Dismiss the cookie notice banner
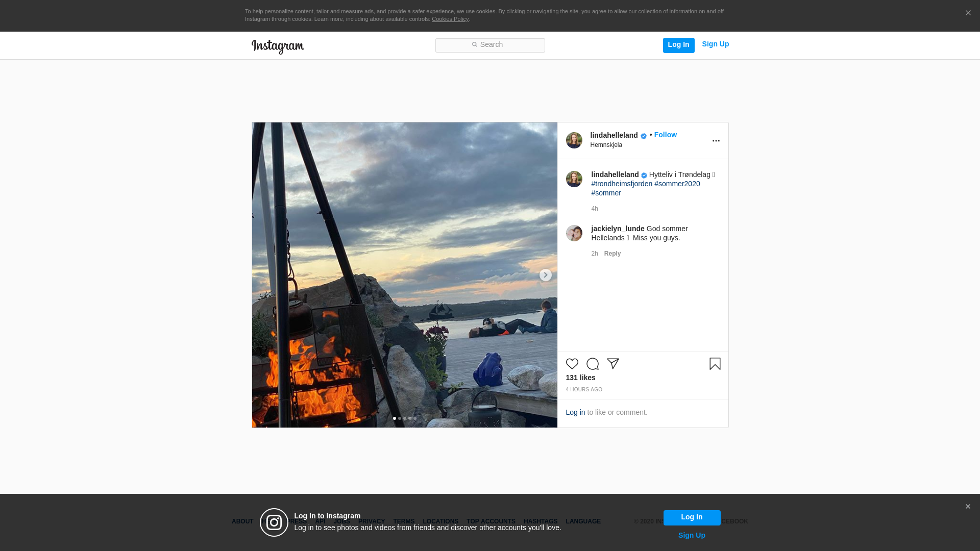 [x=968, y=13]
